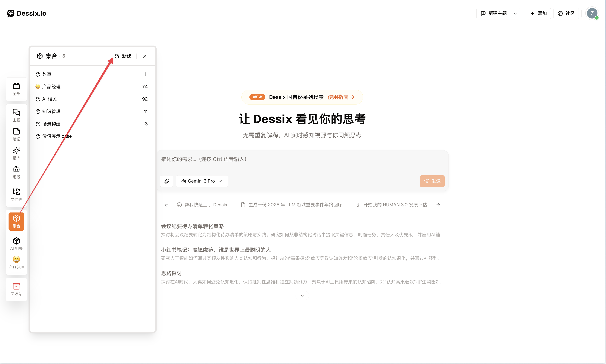Open the 主题 topics sidebar icon
Screen dimensions: 606x364
tap(16, 115)
